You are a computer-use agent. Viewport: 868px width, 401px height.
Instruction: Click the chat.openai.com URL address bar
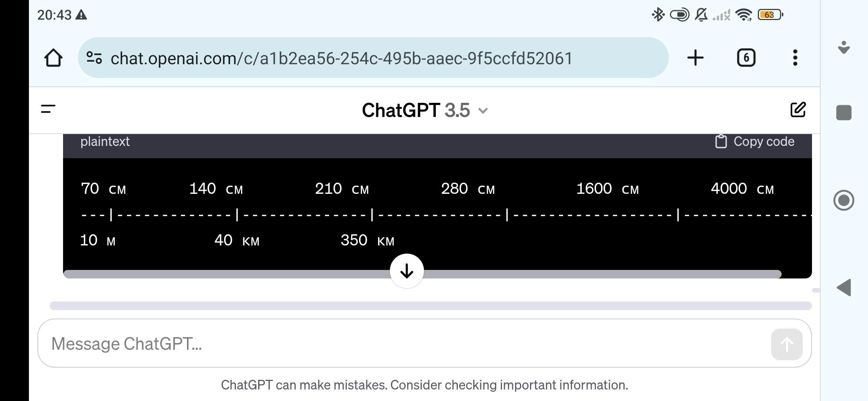click(x=373, y=58)
